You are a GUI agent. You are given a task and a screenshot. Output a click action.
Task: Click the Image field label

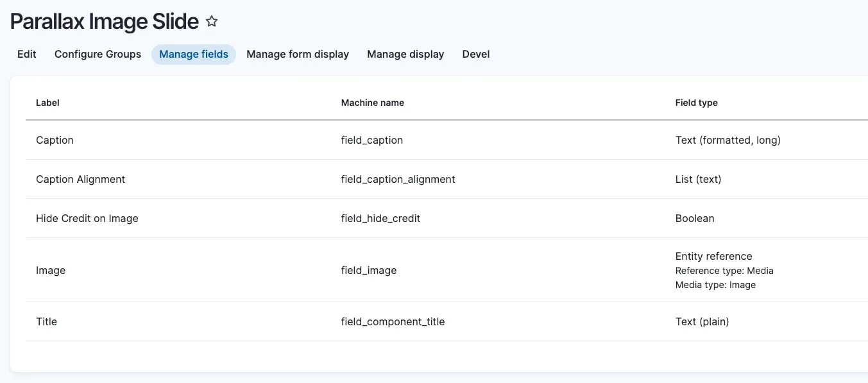(x=51, y=270)
